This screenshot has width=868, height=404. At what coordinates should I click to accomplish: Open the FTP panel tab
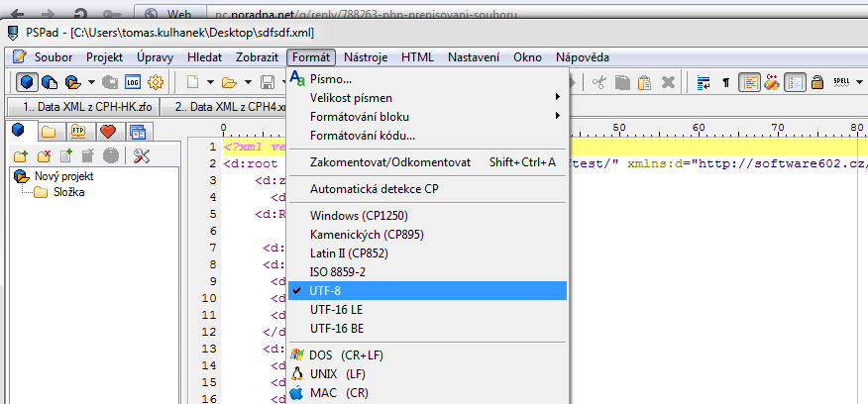[x=78, y=131]
